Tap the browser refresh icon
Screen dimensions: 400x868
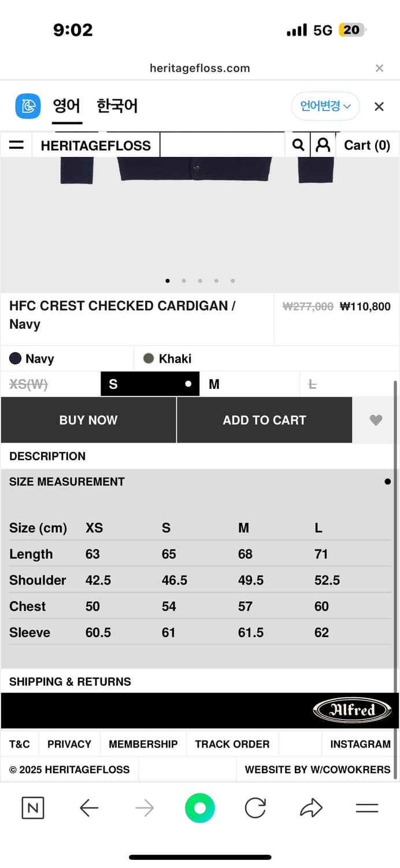(255, 808)
